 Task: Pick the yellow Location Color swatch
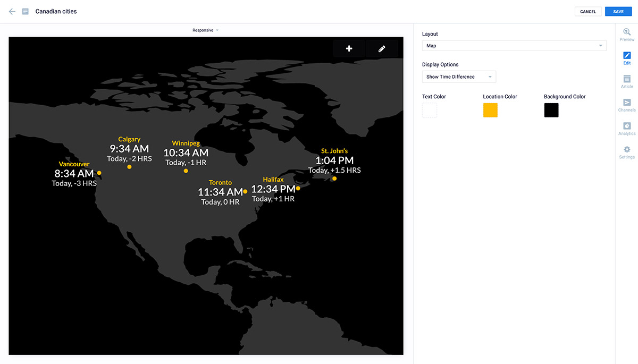490,110
